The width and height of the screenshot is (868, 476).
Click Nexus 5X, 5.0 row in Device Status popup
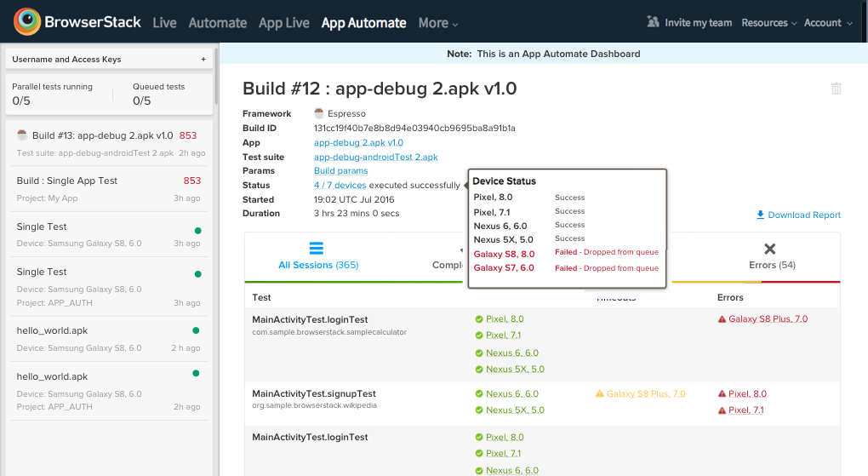(567, 239)
